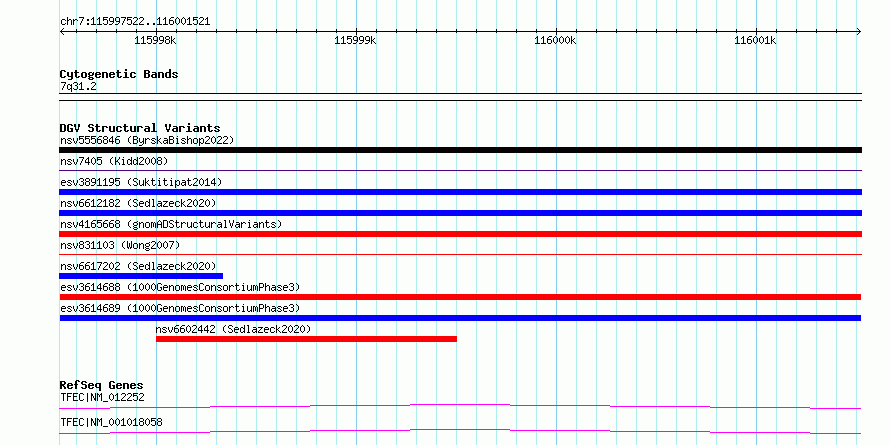Open nsv4165668 (gnomADStructuralVariants) label

(x=171, y=224)
